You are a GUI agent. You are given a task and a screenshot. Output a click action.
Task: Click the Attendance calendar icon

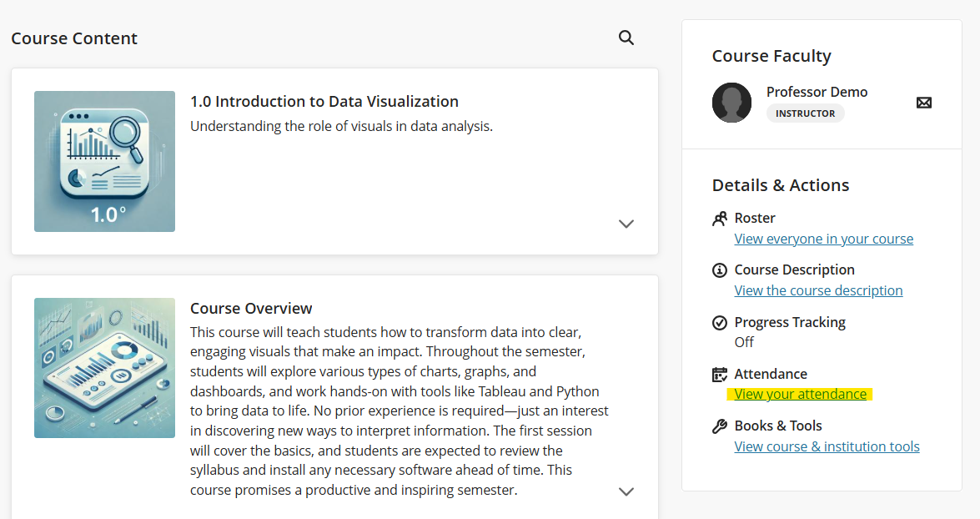720,375
